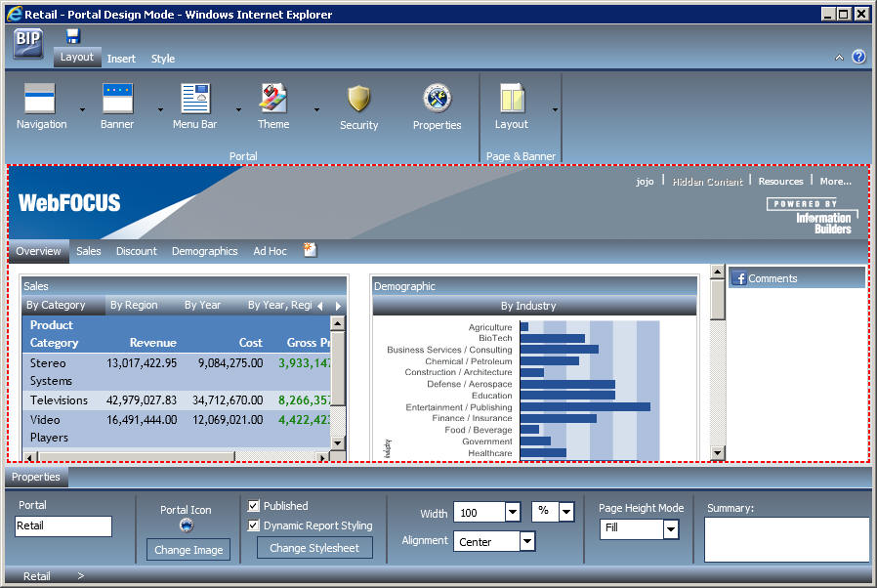The height and width of the screenshot is (588, 877).
Task: Select the By Region sales tab
Action: click(134, 305)
